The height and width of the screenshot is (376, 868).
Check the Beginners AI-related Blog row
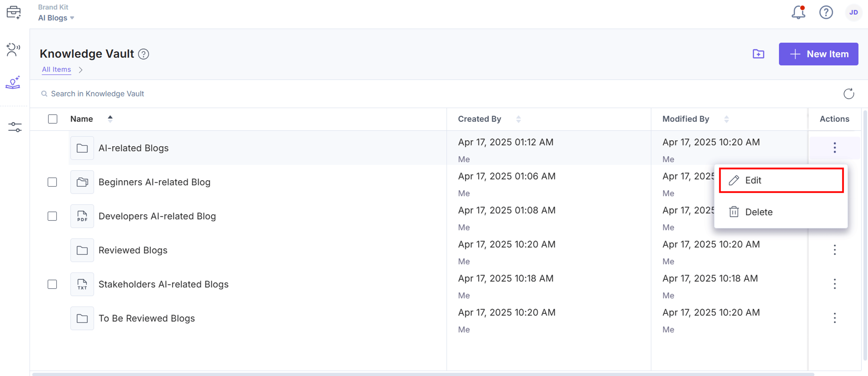(52, 182)
